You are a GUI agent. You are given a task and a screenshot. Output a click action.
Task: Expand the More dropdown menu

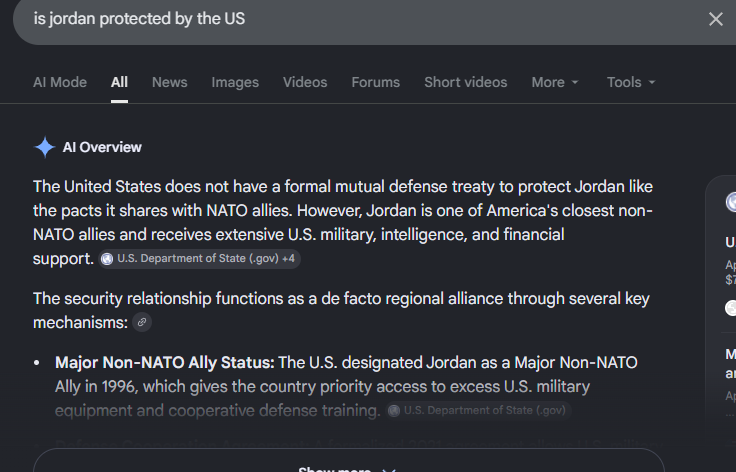555,82
